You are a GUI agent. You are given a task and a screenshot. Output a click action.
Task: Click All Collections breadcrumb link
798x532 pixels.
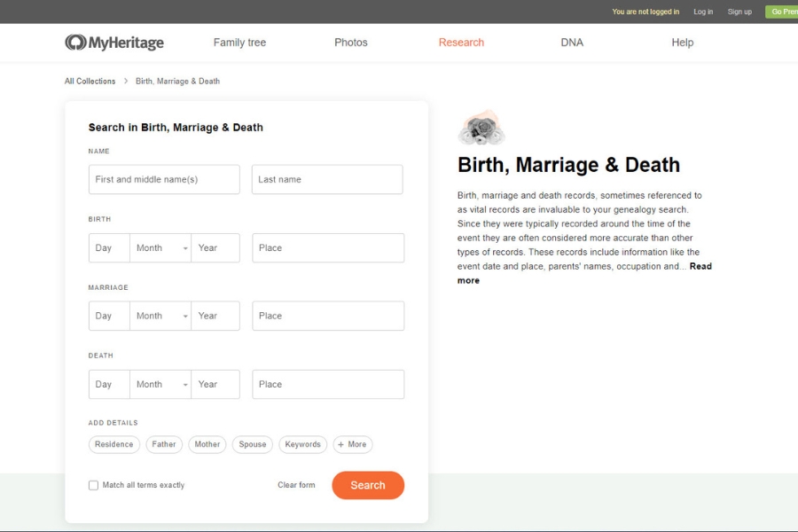click(x=90, y=81)
